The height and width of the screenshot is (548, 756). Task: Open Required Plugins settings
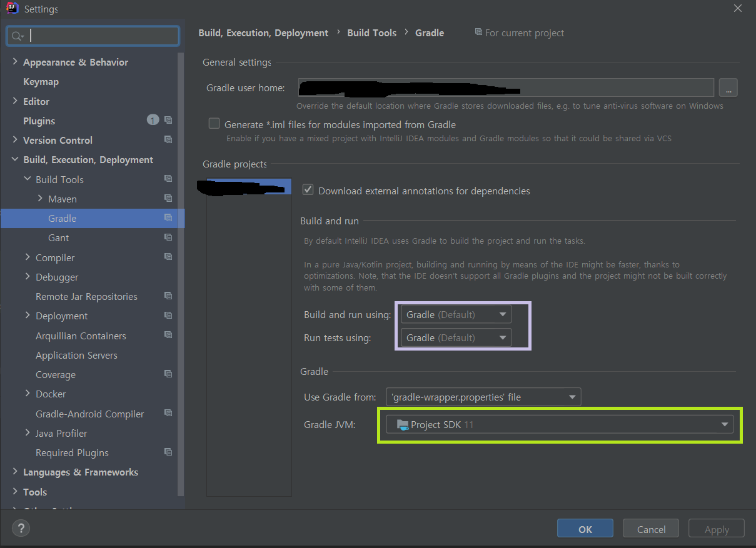coord(72,453)
